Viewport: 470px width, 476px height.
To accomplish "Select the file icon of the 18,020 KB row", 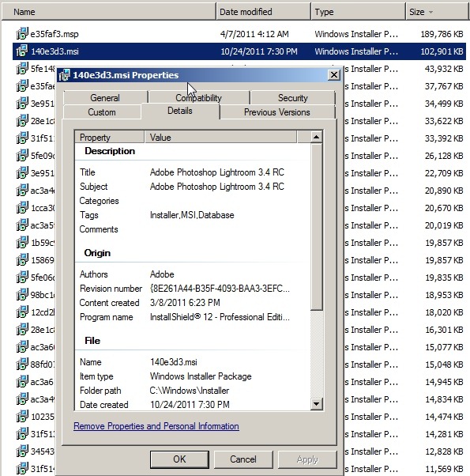I will (x=22, y=312).
